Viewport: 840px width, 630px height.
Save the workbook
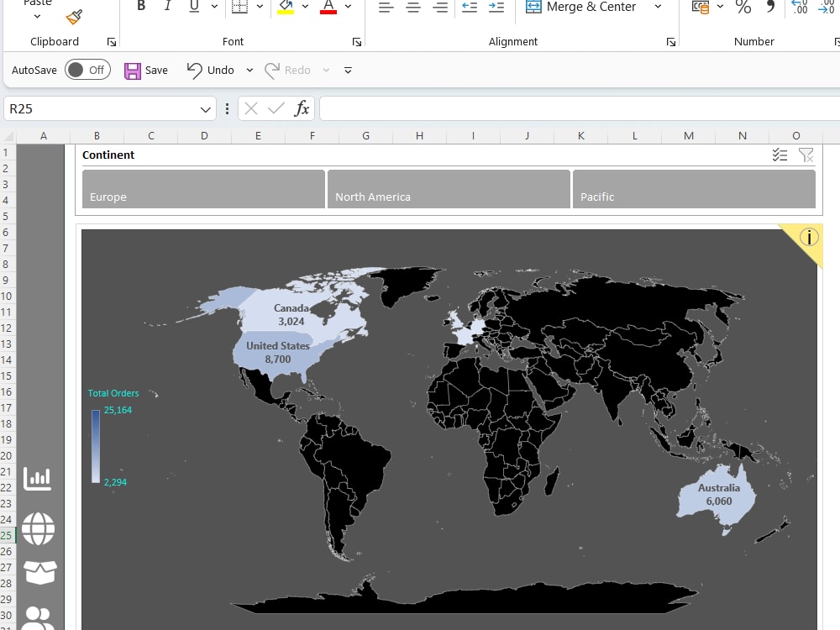[146, 71]
